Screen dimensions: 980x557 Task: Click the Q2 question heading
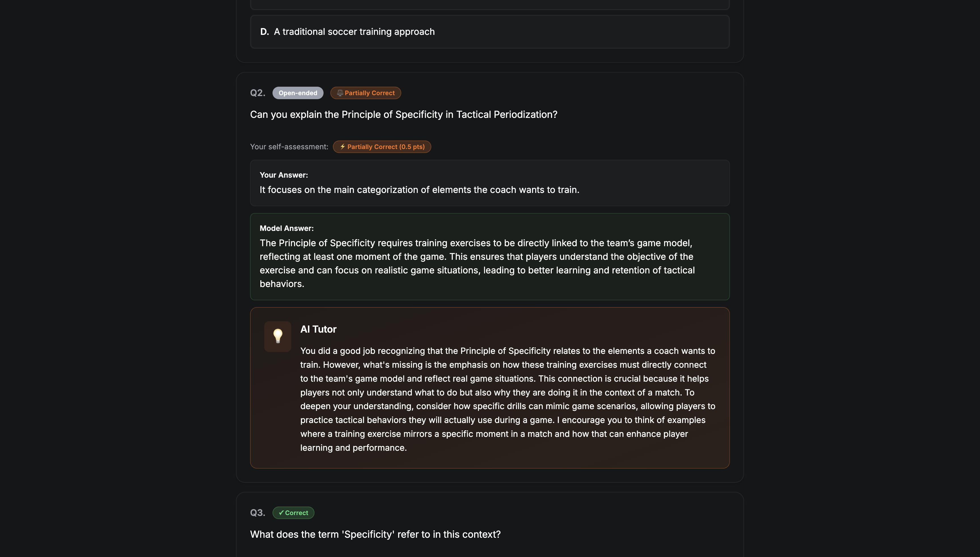pyautogui.click(x=257, y=93)
